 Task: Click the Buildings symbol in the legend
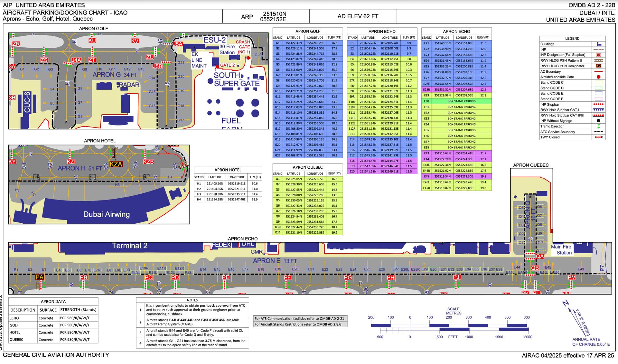[x=598, y=44]
